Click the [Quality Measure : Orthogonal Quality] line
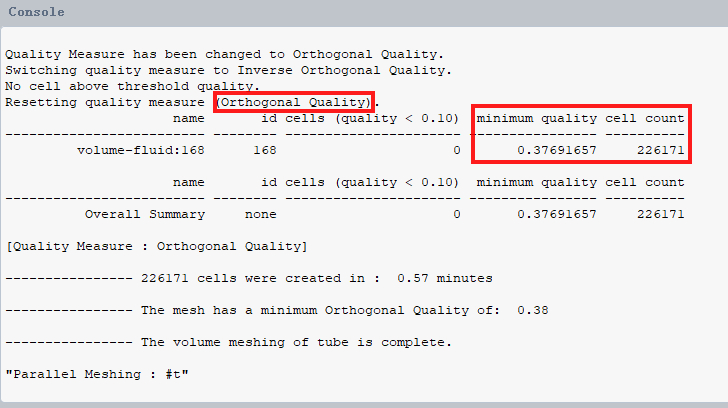 pyautogui.click(x=156, y=246)
